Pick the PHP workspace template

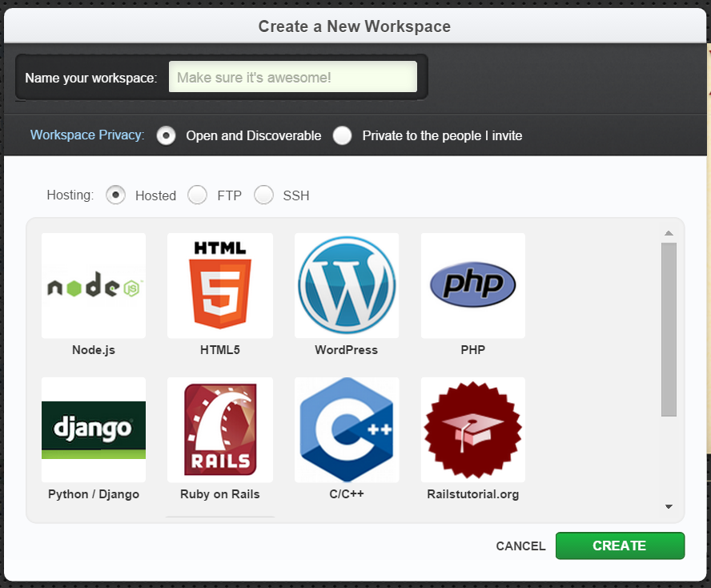pyautogui.click(x=472, y=286)
